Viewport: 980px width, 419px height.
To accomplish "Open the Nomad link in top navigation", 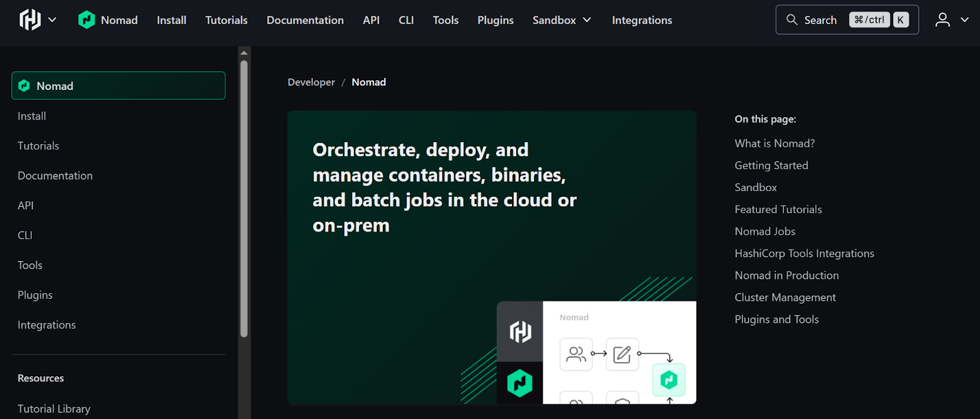I will click(x=119, y=20).
